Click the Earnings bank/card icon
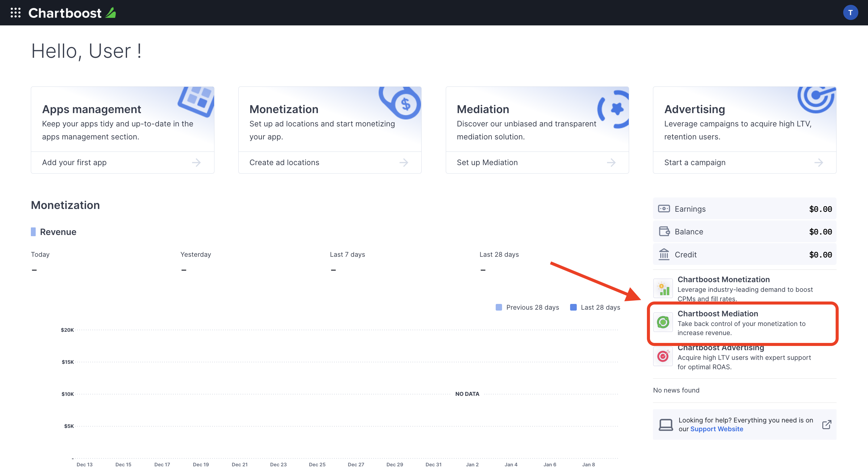This screenshot has width=868, height=476. click(x=664, y=208)
